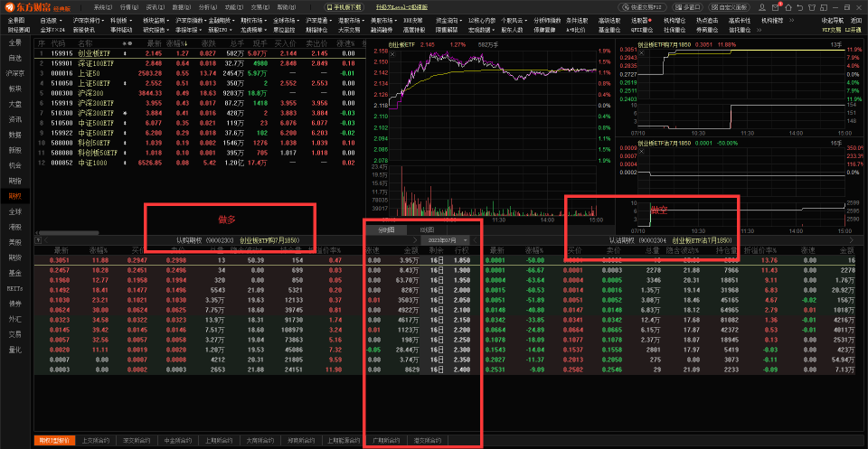The height and width of the screenshot is (449, 868).
Task: Open the 自定义面板 button
Action: point(729,7)
